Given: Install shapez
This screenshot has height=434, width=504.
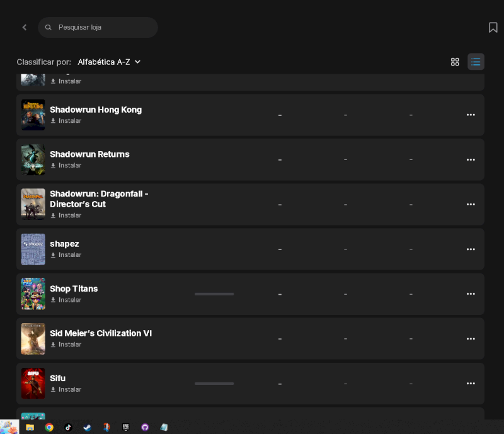Looking at the screenshot, I should point(66,255).
